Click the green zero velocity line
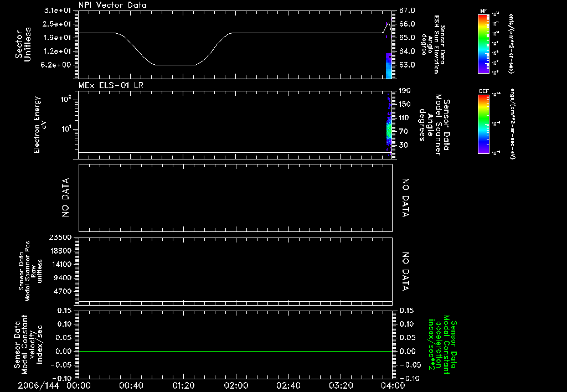The image size is (567, 392). pyautogui.click(x=235, y=351)
